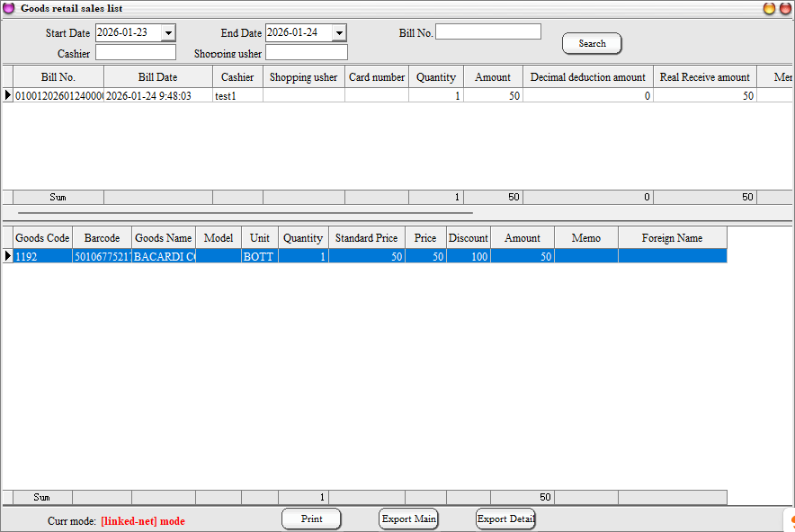Screen dimensions: 795x532
Task: Click the Bill No. input field
Action: coord(488,32)
